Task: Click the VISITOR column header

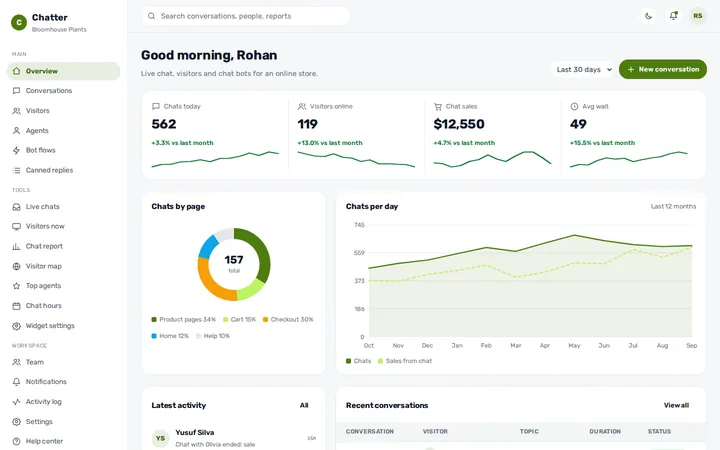Action: click(435, 432)
